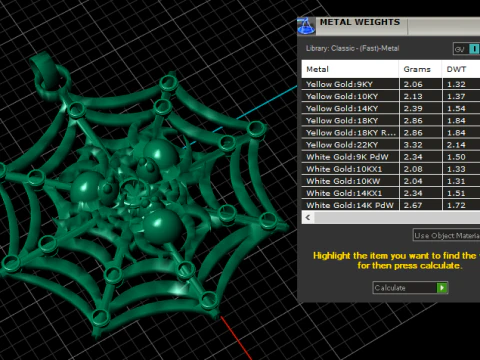
Task: Click the 2.13 grams value
Action: [413, 96]
